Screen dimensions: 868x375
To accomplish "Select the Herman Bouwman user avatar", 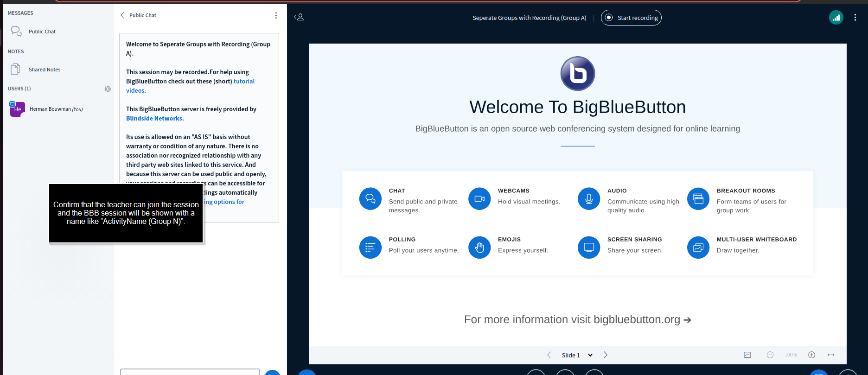I will (17, 109).
